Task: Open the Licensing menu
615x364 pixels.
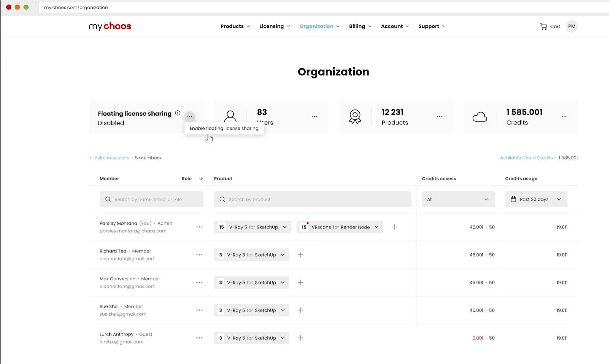Action: coord(275,26)
